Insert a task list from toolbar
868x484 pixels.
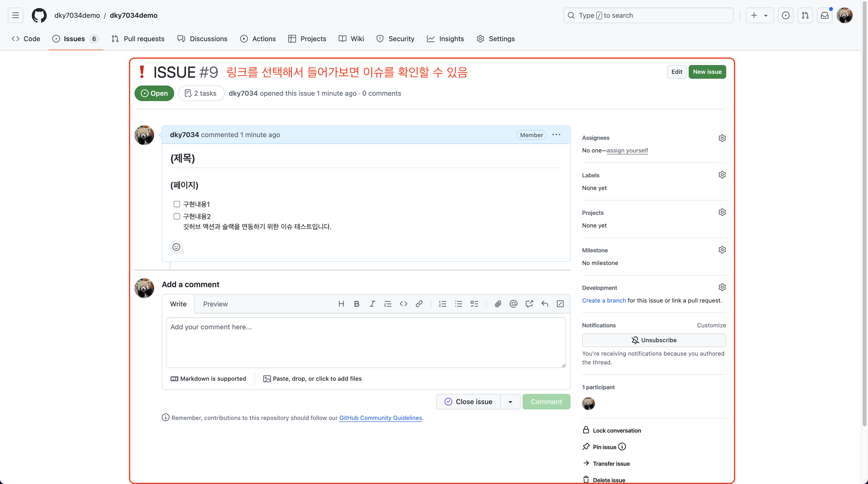[x=474, y=304]
